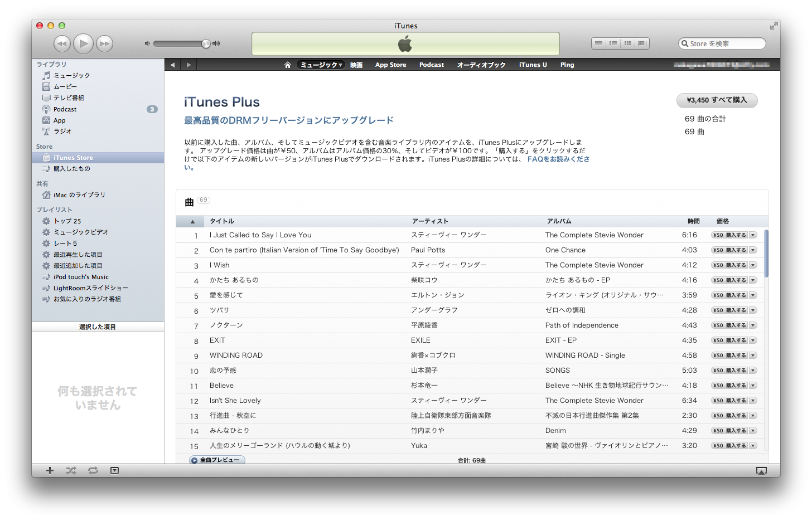
Task: Open the iTunes Store home icon
Action: pos(288,65)
